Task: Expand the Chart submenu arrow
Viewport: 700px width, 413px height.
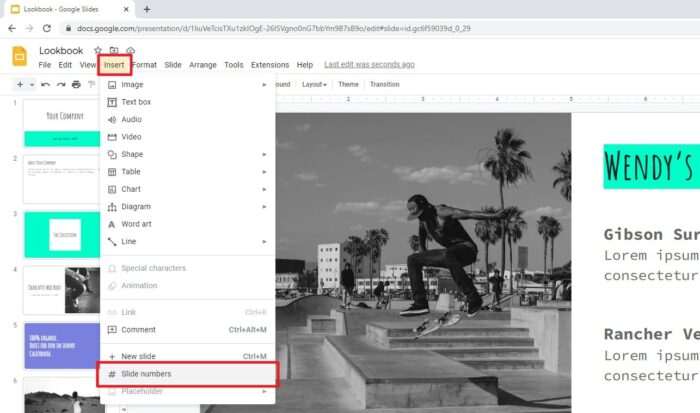Action: point(264,189)
